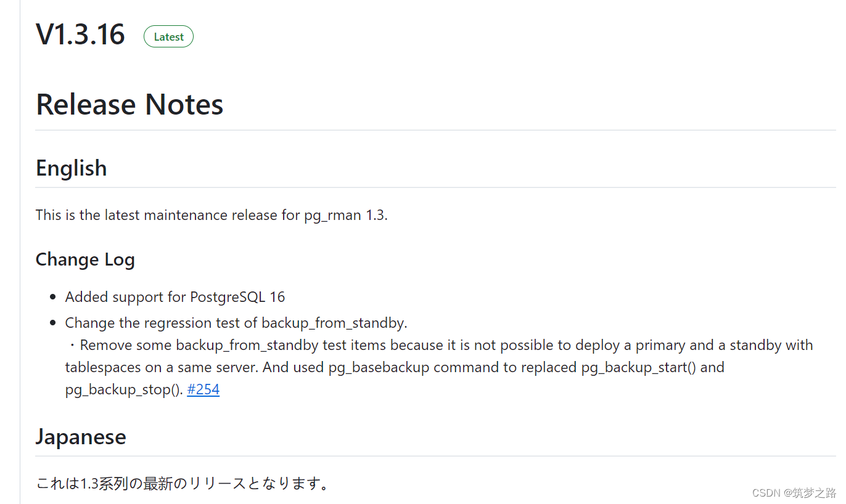Viewport: 846px width, 504px height.
Task: Click the word pg_rman in the intro
Action: 332,216
